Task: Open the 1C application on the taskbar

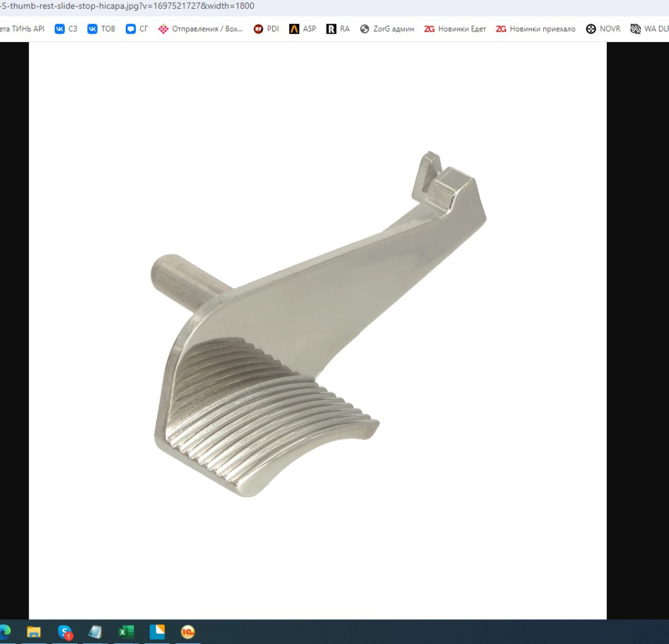Action: click(188, 632)
